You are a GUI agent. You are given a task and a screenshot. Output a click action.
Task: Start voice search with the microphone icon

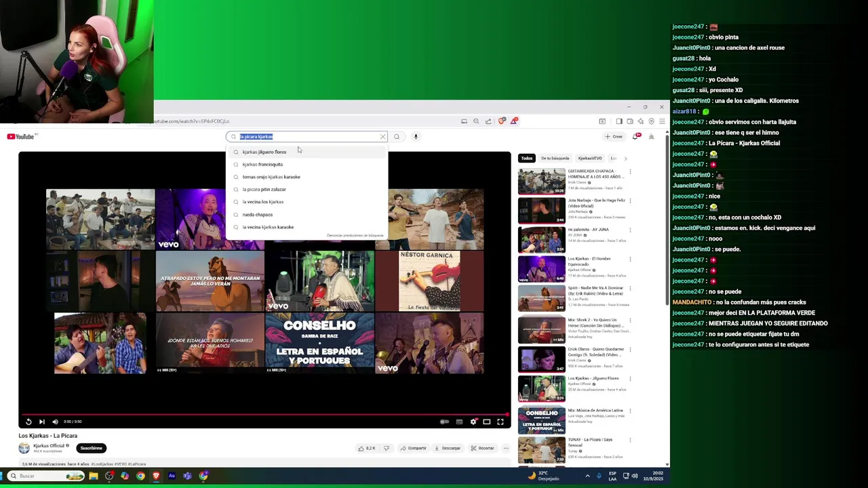click(x=416, y=136)
